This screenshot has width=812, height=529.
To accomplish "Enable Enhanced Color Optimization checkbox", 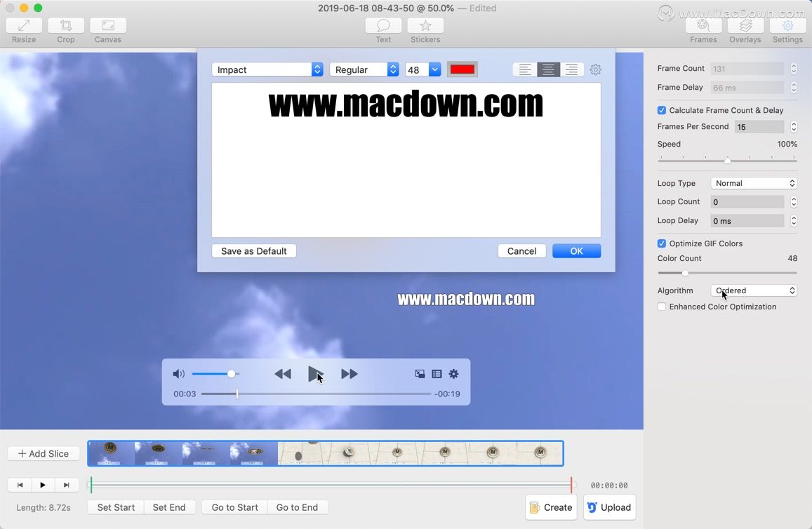I will (662, 307).
